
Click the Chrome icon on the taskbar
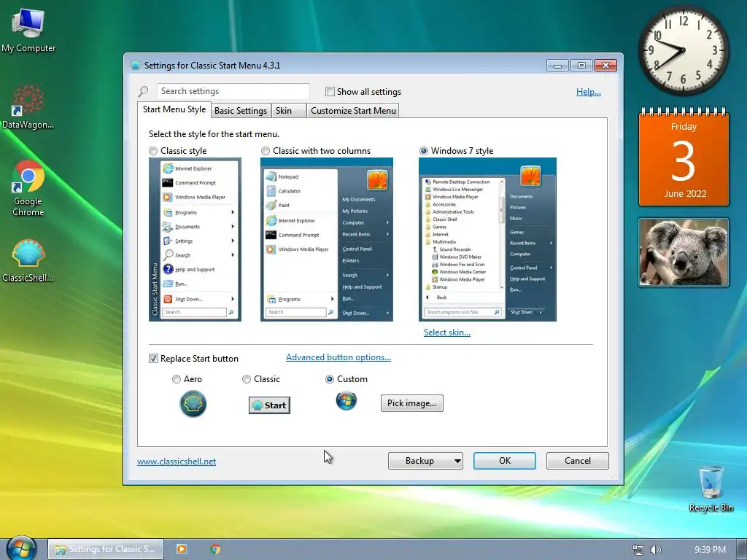(215, 549)
